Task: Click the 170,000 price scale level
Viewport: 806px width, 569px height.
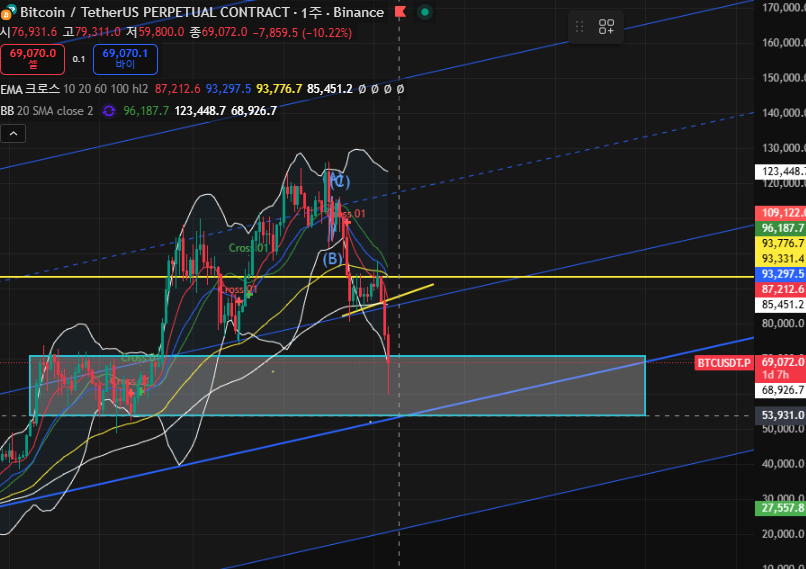Action: coord(783,7)
